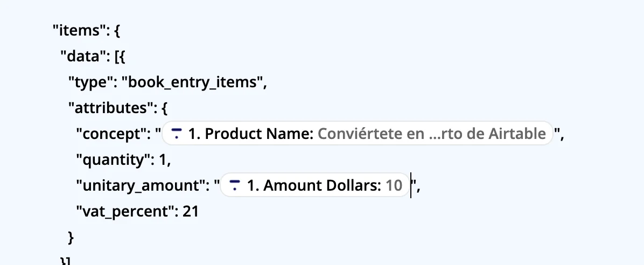644x265 pixels.
Task: Click the value 10 inside Amount Dollars pill
Action: pos(394,186)
